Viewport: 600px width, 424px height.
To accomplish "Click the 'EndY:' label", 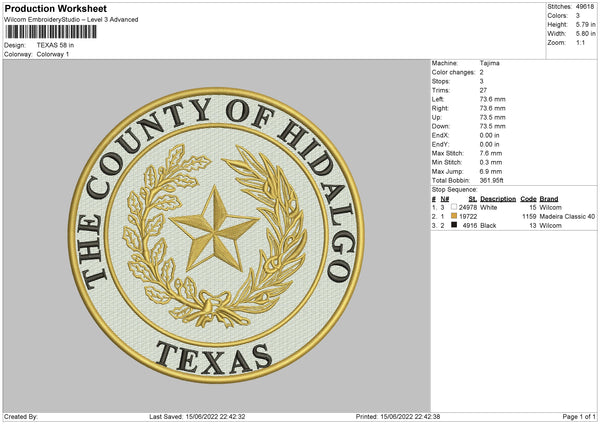I will 440,144.
